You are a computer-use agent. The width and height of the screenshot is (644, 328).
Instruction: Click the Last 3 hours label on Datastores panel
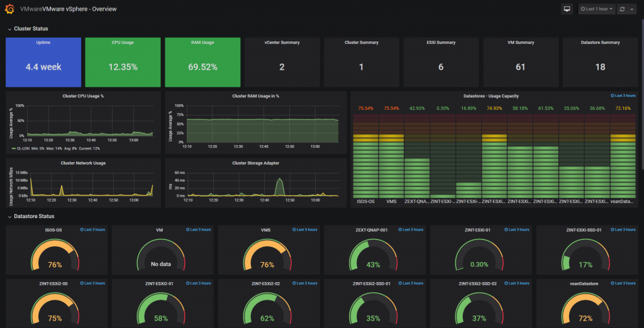point(623,96)
